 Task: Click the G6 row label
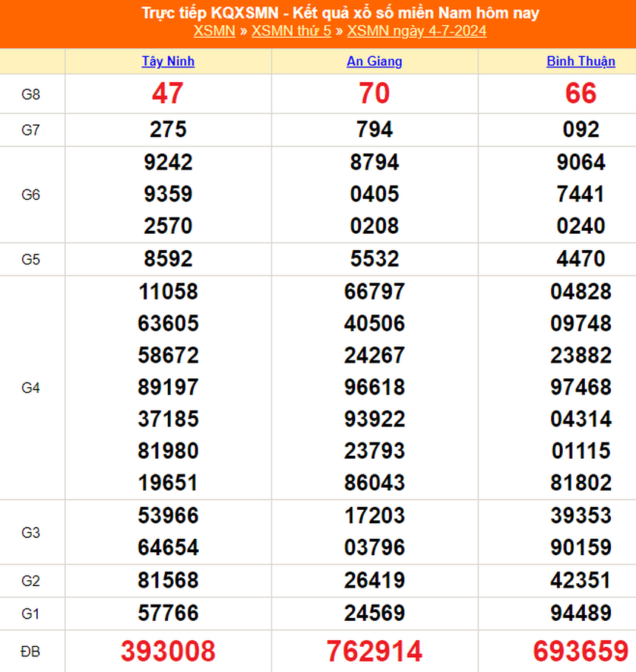(31, 195)
